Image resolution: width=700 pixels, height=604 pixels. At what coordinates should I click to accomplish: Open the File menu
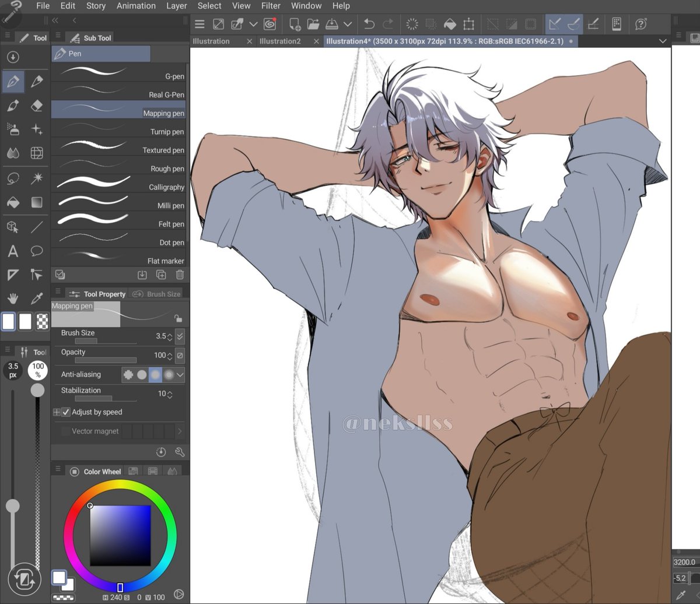(x=43, y=6)
